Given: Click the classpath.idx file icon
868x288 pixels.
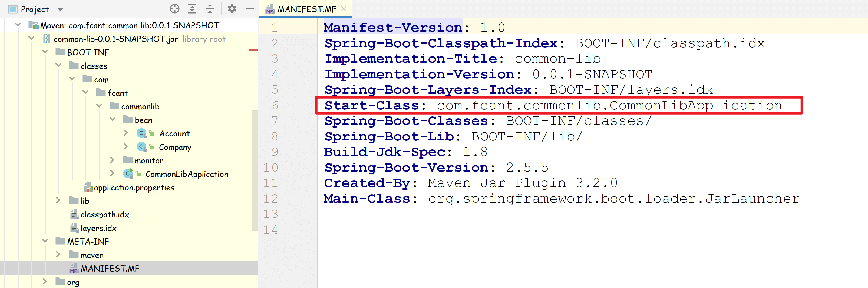Looking at the screenshot, I should click(x=74, y=214).
